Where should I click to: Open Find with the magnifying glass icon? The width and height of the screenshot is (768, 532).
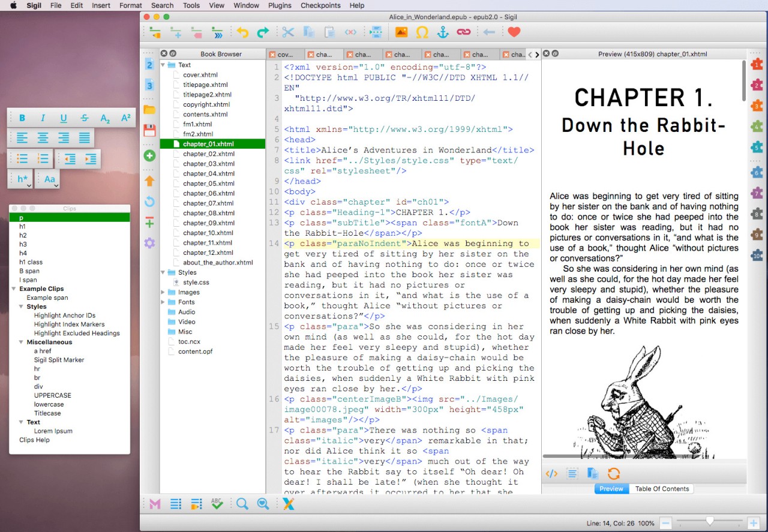tap(242, 504)
